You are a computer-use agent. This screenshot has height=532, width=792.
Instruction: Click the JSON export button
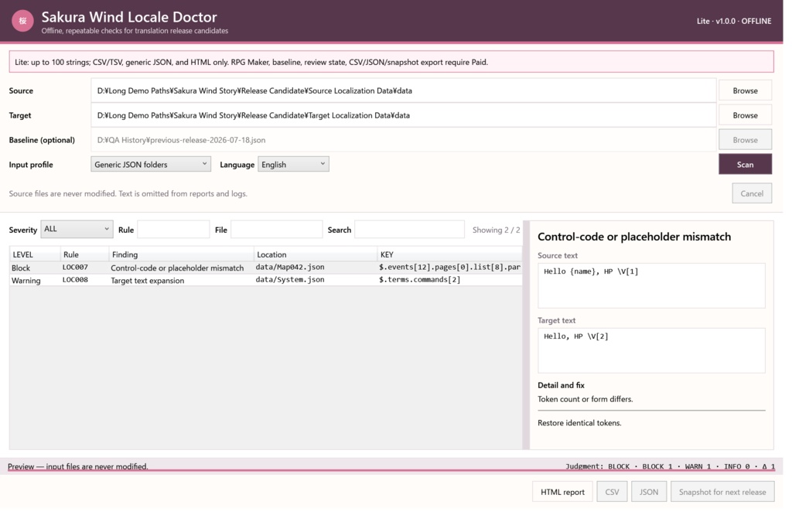tap(649, 492)
